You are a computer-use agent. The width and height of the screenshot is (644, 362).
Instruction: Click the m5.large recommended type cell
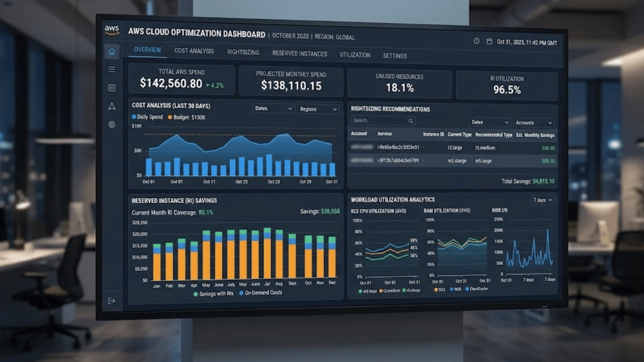coord(483,161)
